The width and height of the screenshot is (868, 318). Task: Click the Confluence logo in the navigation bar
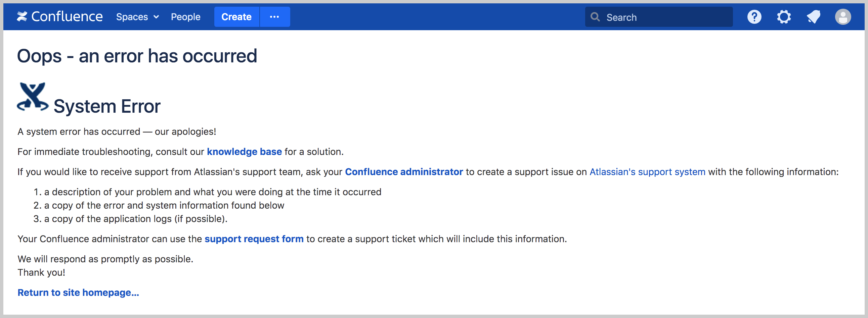point(59,16)
